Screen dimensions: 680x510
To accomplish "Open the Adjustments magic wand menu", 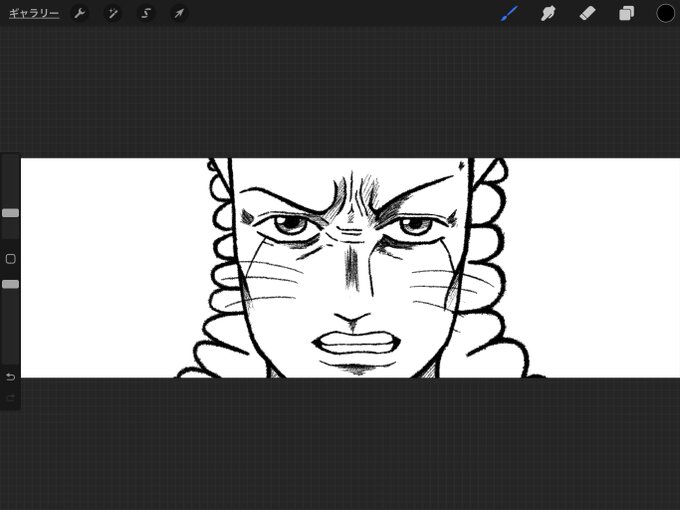I will click(113, 13).
